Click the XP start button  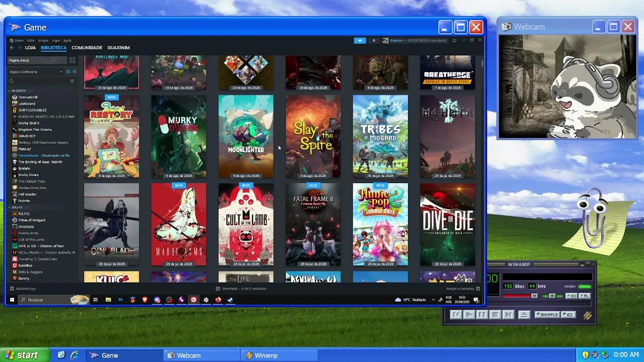click(25, 355)
